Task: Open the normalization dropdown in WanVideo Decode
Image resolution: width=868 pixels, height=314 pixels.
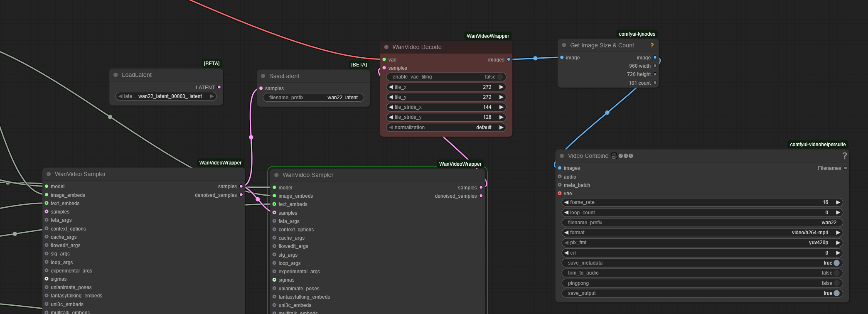Action: [446, 128]
